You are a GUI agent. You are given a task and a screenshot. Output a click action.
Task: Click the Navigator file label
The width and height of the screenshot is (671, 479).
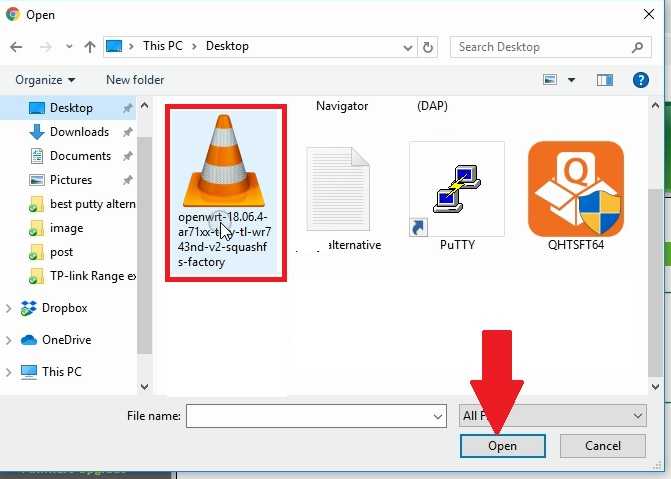click(342, 106)
